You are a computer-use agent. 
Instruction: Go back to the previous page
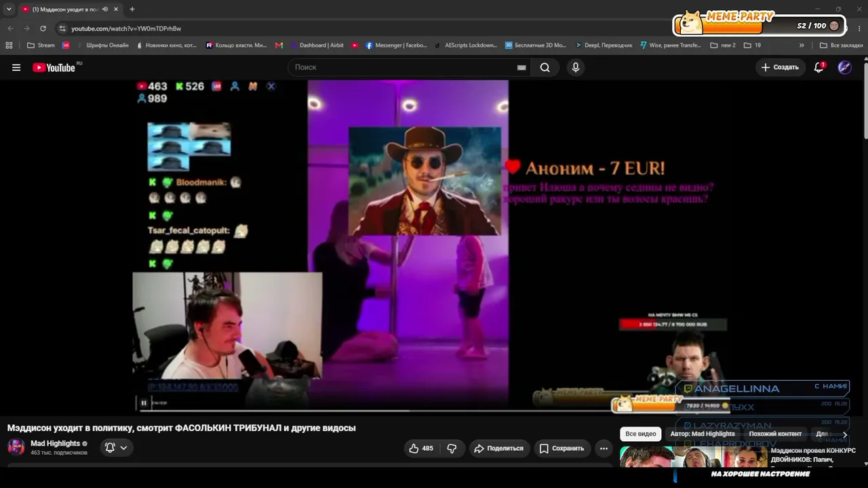pos(10,28)
